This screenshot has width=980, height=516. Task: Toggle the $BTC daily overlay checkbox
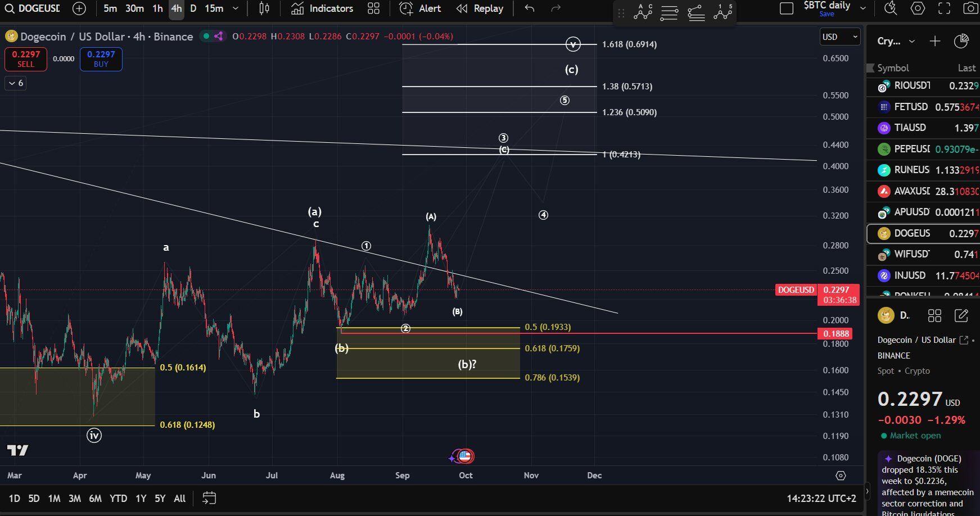(x=786, y=8)
